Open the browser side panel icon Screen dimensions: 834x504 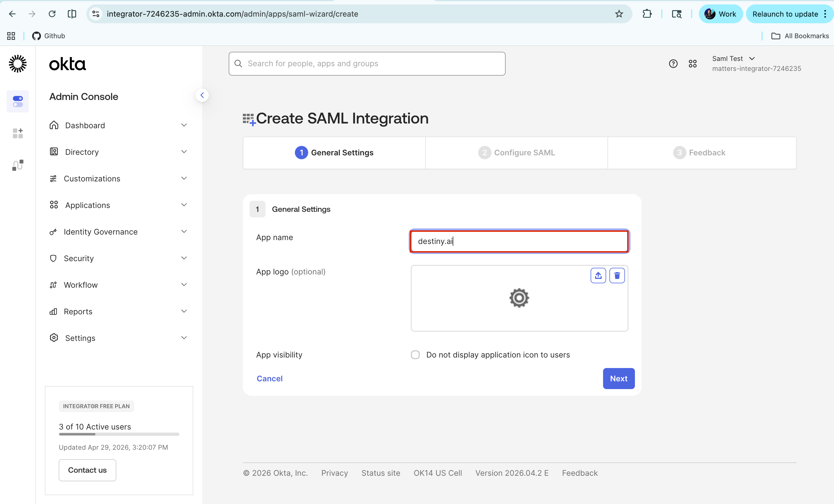point(72,14)
